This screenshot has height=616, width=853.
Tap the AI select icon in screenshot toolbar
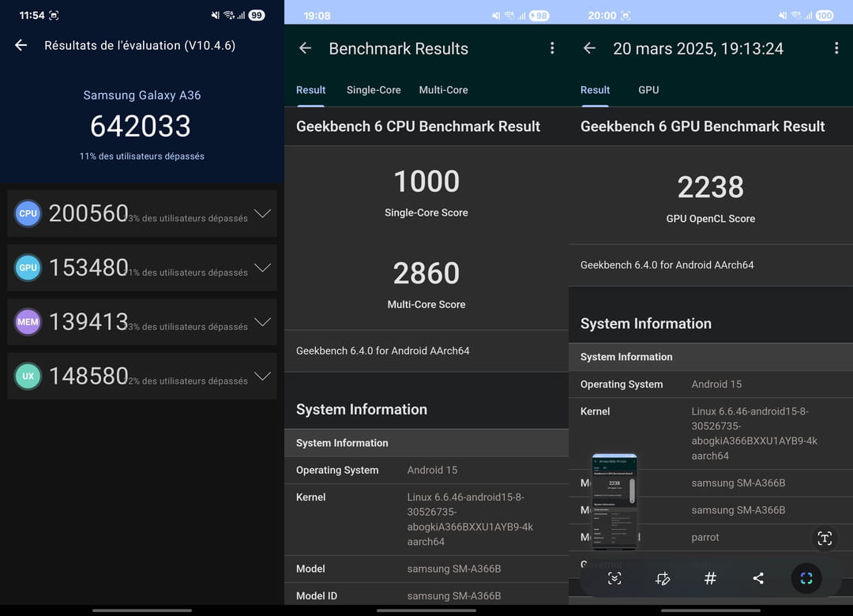[806, 578]
